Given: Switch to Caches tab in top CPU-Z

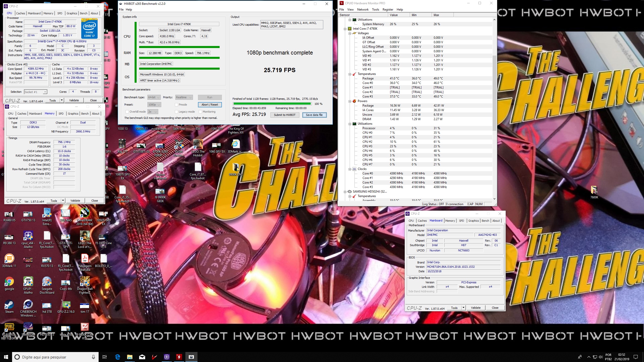Looking at the screenshot, I should click(21, 13).
